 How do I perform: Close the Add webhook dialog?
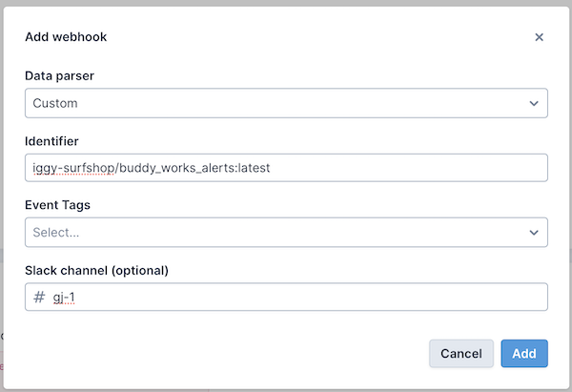point(539,37)
